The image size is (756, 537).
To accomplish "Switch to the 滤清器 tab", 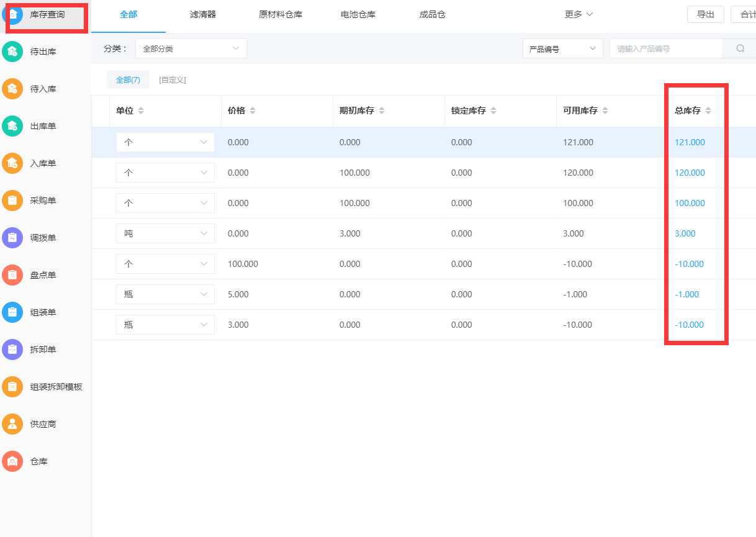I will (203, 14).
